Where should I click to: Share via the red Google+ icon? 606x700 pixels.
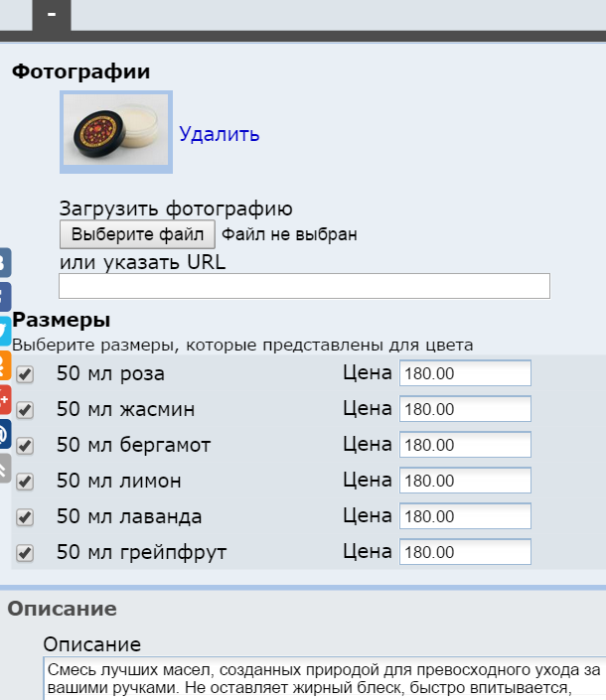(x=5, y=399)
